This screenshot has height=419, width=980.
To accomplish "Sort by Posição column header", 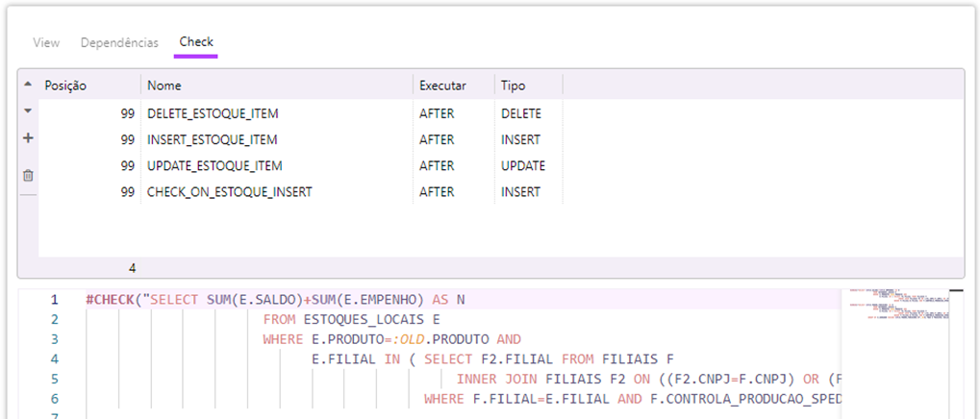I will coord(88,86).
